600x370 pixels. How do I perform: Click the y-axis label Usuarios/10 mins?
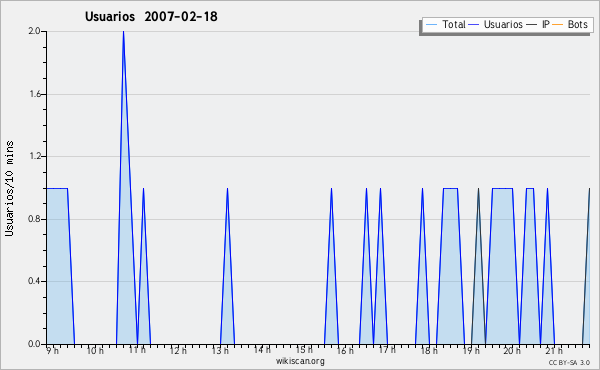click(x=9, y=188)
